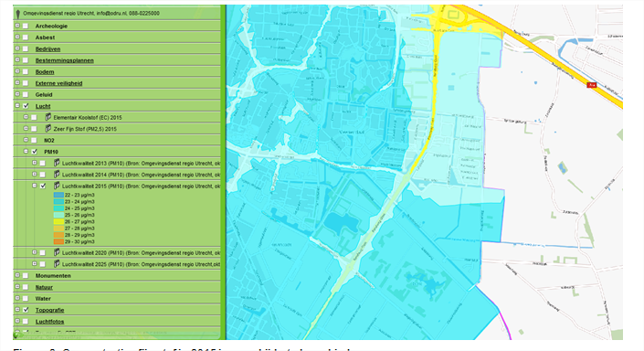Click the layer icon of Luchtkwaliteit 2015 (PM10)
Viewport: 644px width, 351px height.
(x=57, y=186)
